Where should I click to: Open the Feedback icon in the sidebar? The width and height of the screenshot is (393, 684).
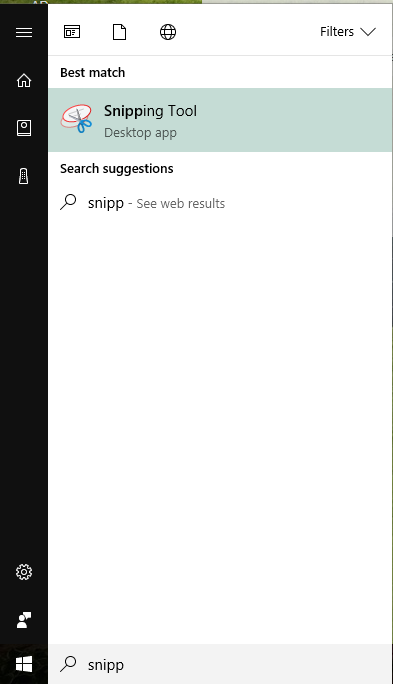(24, 620)
